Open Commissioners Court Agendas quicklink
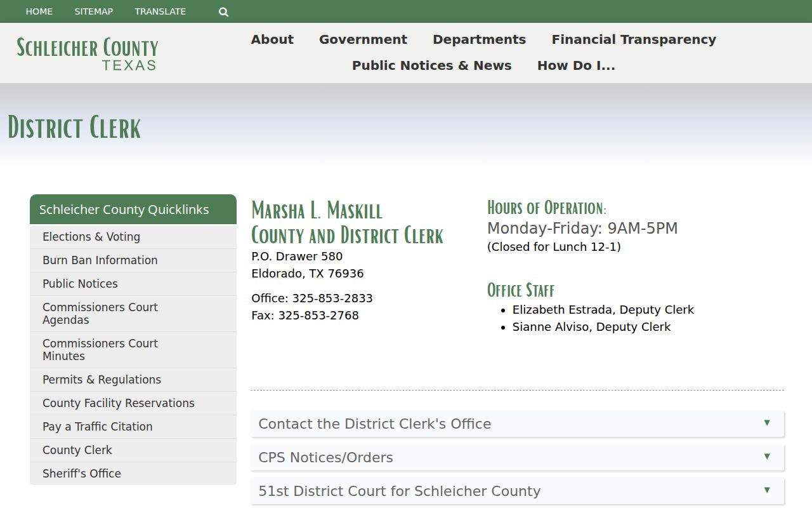This screenshot has height=508, width=812. click(x=133, y=314)
